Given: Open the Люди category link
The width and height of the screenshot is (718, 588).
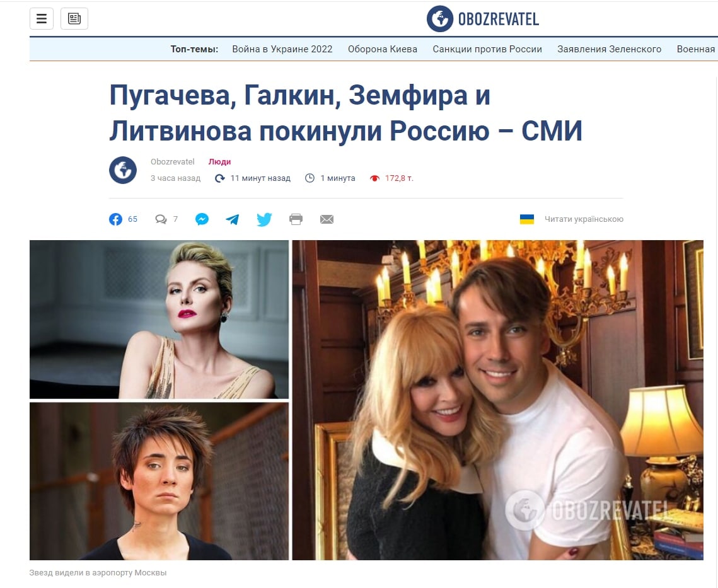Looking at the screenshot, I should tap(219, 162).
